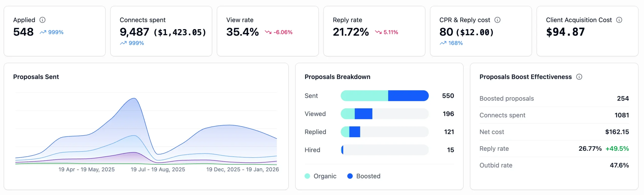Click the downward trend arrow in View rate

(268, 32)
